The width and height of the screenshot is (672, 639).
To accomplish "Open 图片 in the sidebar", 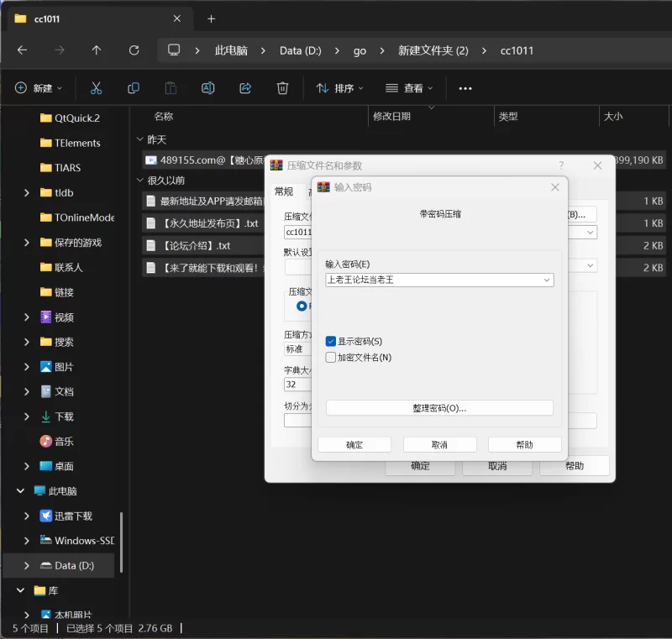I will click(57, 367).
